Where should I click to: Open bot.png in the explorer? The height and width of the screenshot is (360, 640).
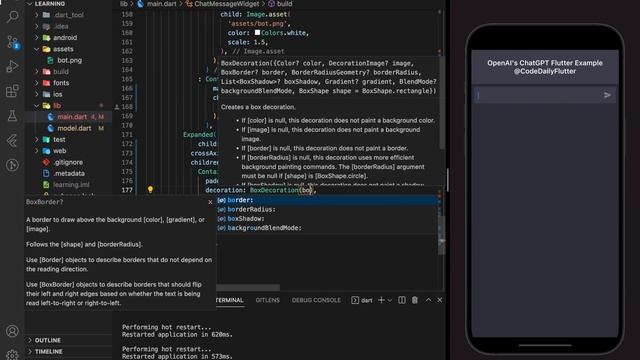[69, 60]
